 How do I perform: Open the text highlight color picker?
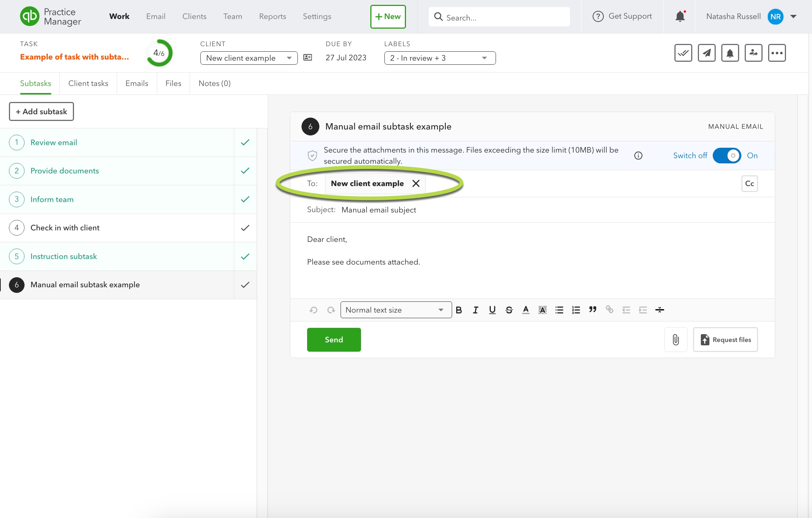pyautogui.click(x=542, y=310)
